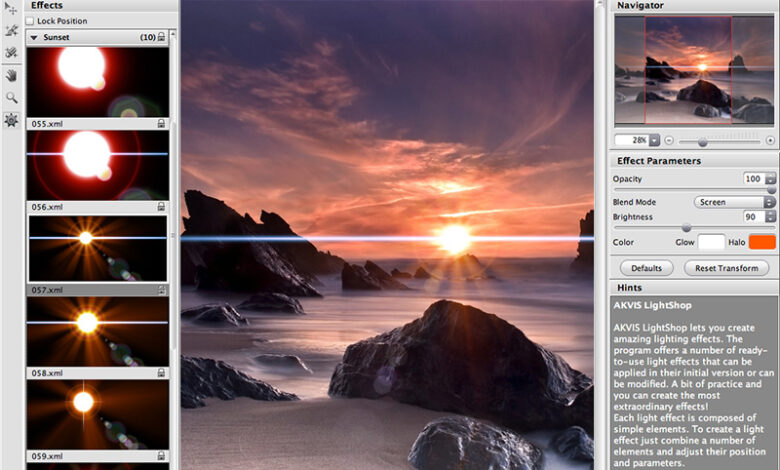
Task: Select the Hand pan tool
Action: point(11,76)
